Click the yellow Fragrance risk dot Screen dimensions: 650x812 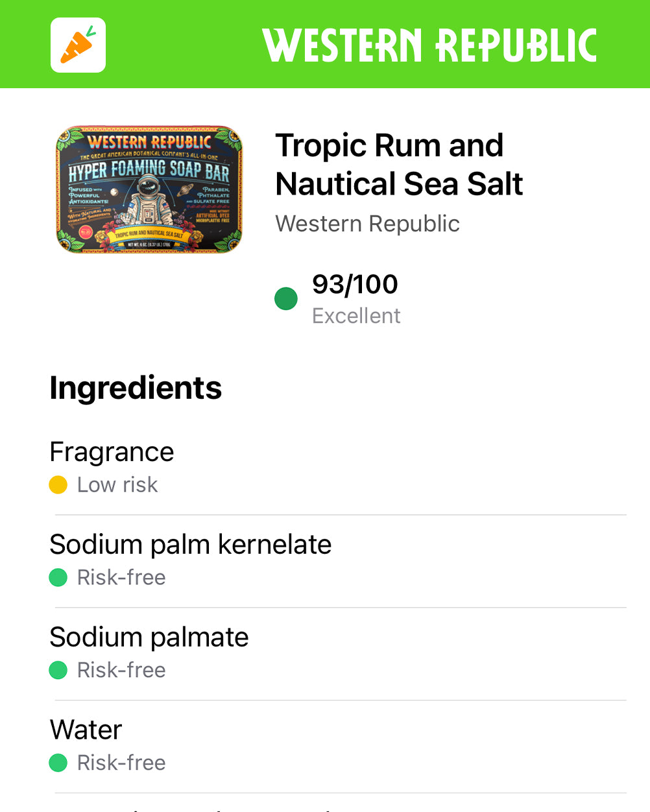[x=58, y=484]
